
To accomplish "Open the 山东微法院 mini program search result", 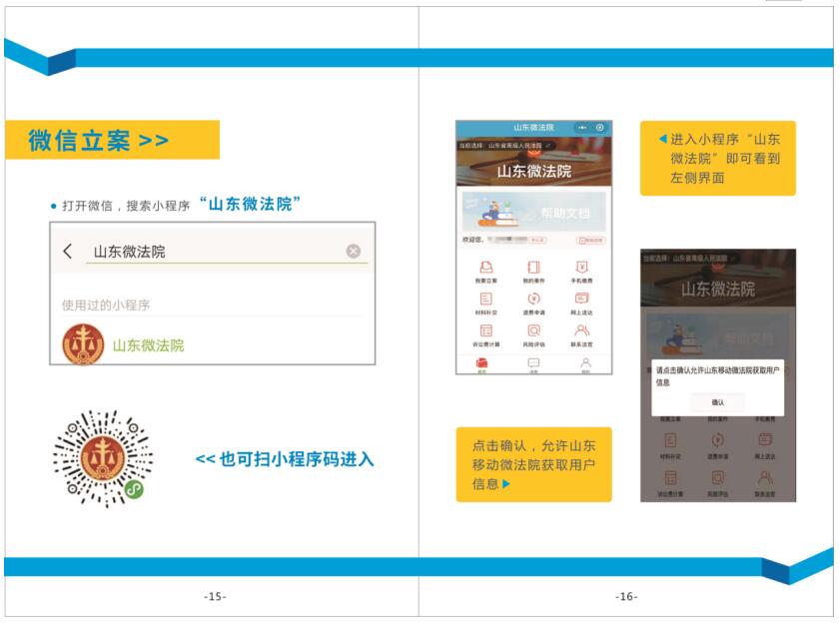I will pyautogui.click(x=148, y=345).
